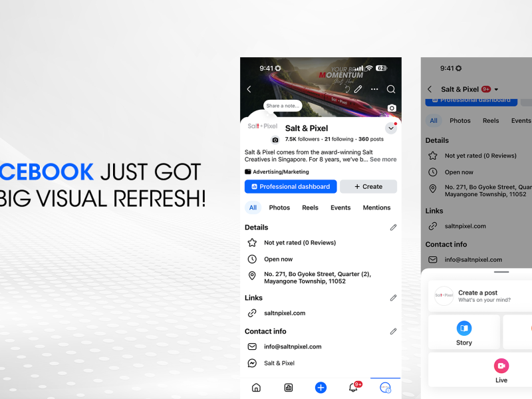Open the three-dots menu on the cover photo

(x=374, y=89)
